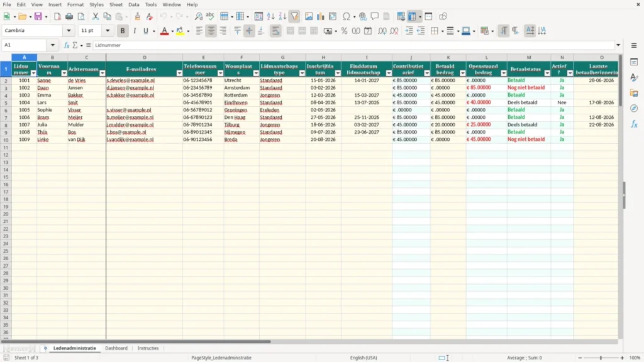644x362 pixels.
Task: Insert a comment
Action: (375, 16)
